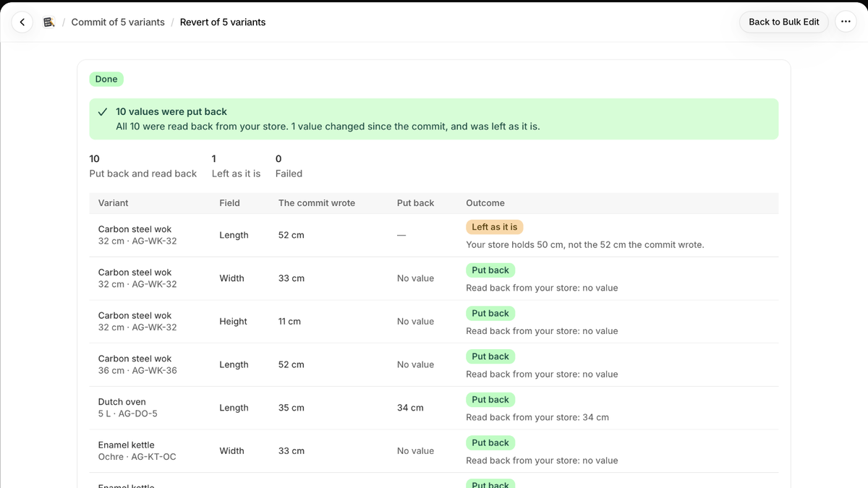Go back using the chevron arrow button
868x488 pixels.
[22, 22]
